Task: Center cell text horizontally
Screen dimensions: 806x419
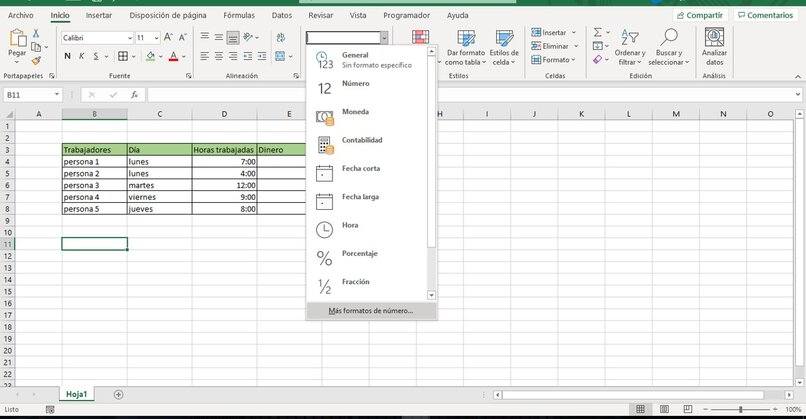Action: coord(219,56)
